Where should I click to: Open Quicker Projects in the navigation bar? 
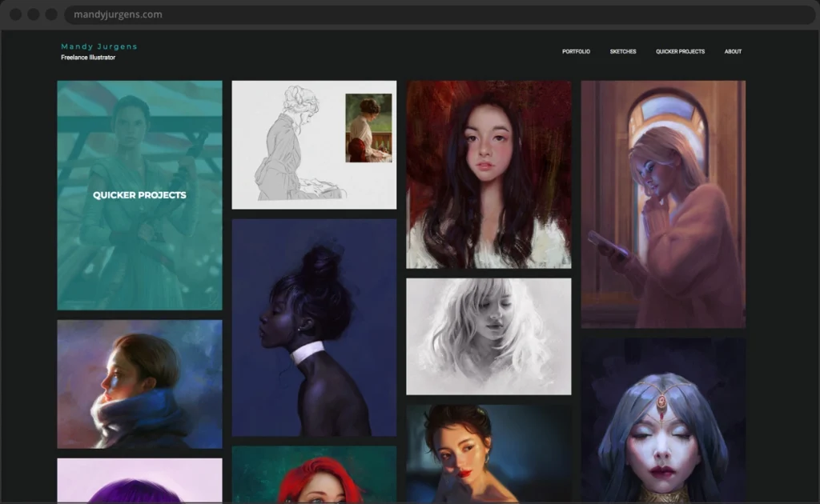(680, 52)
